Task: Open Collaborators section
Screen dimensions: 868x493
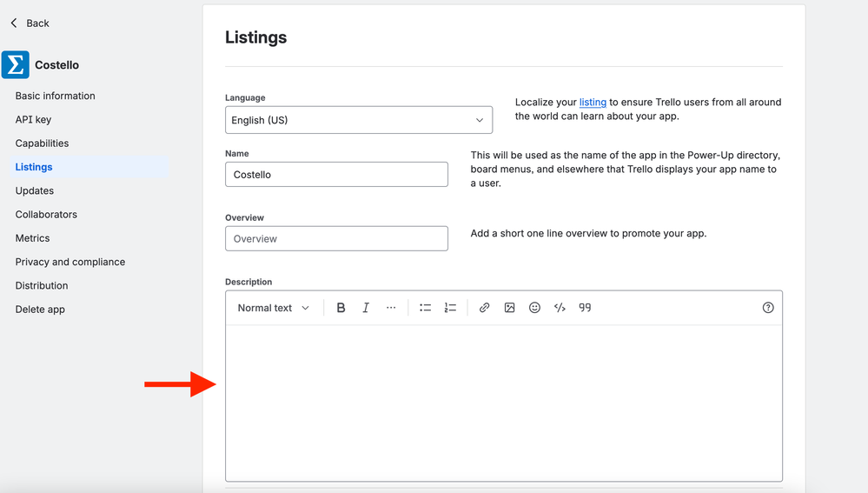Action: (x=46, y=215)
